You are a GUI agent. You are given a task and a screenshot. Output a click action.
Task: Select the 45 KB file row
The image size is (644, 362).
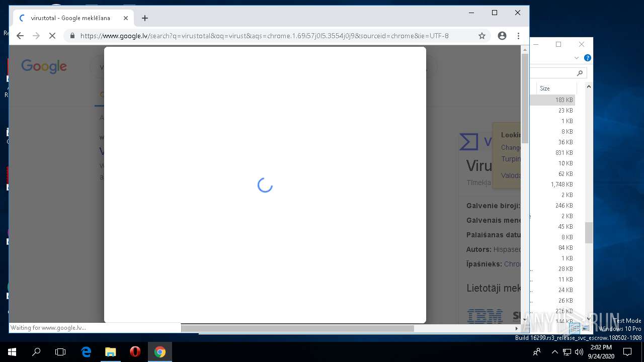point(552,227)
